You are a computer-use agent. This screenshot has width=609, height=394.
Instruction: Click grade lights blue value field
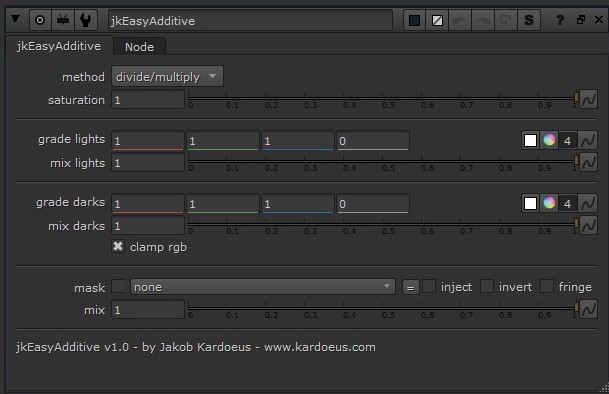point(298,141)
